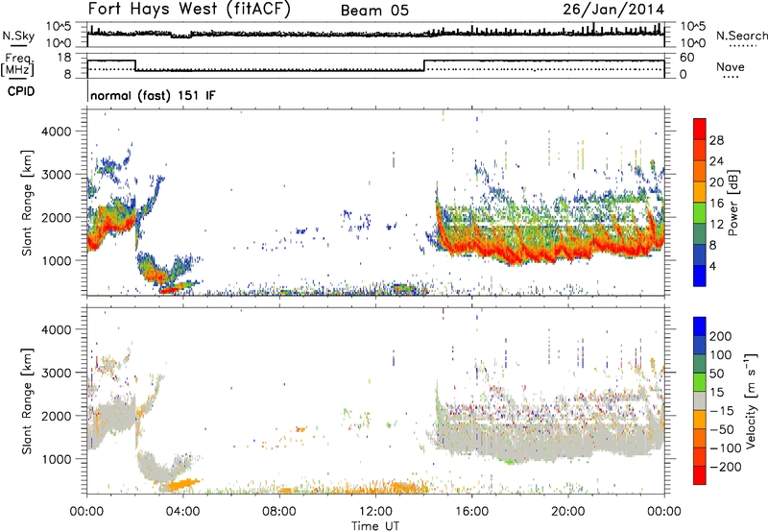This screenshot has width=768, height=532.
Task: Click the left '10^5' noise axis value
Action: coord(58,27)
